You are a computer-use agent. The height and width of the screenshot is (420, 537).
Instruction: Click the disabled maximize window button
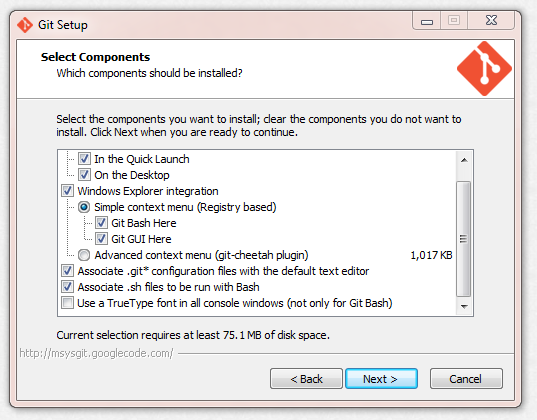coord(454,21)
